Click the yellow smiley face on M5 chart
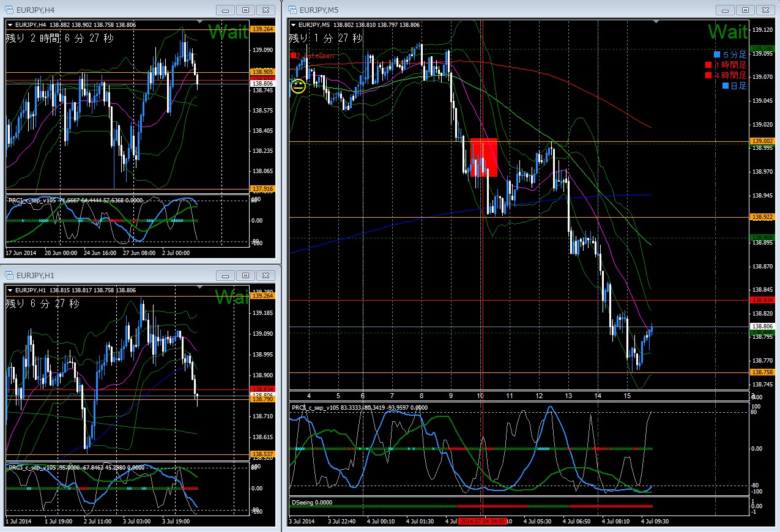The image size is (780, 532). pyautogui.click(x=298, y=86)
